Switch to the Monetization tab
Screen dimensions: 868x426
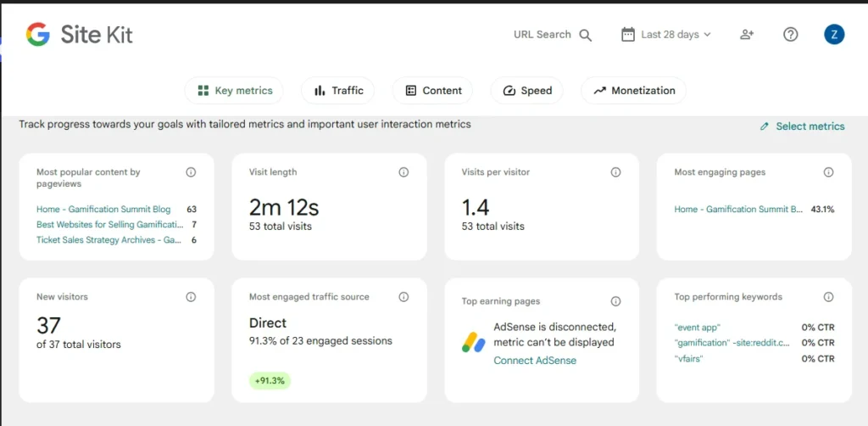634,90
